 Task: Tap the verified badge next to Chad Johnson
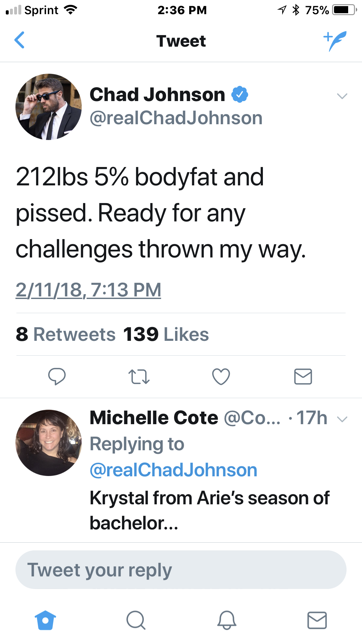pos(240,94)
